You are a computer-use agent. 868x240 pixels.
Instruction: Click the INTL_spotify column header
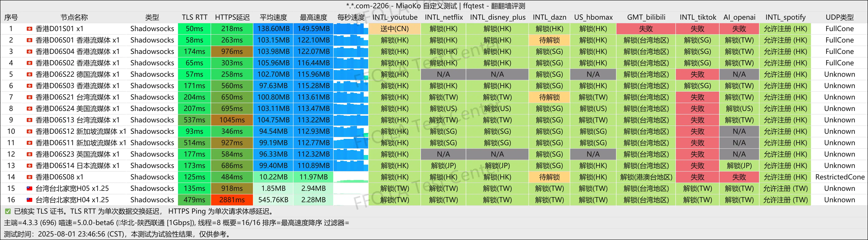(785, 17)
